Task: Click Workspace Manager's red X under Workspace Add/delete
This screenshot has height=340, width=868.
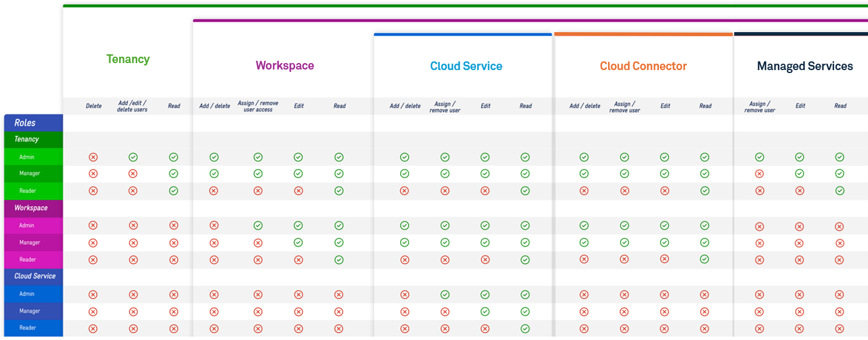Action: (x=214, y=242)
